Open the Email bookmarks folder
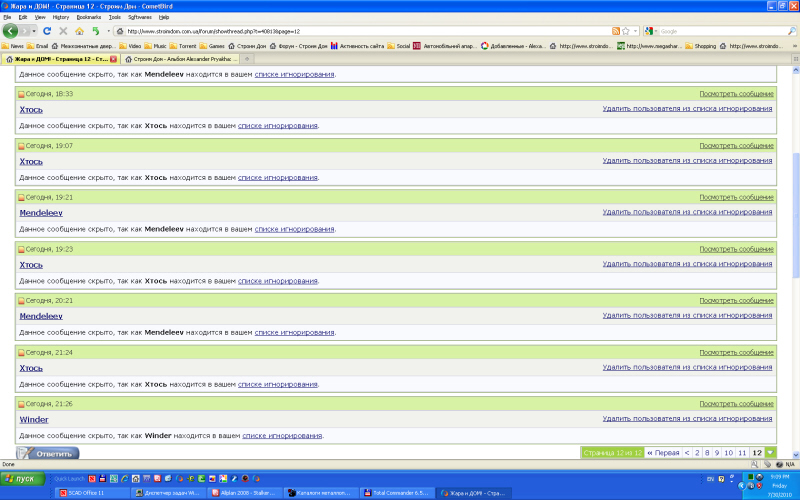800x500 pixels. (x=38, y=46)
